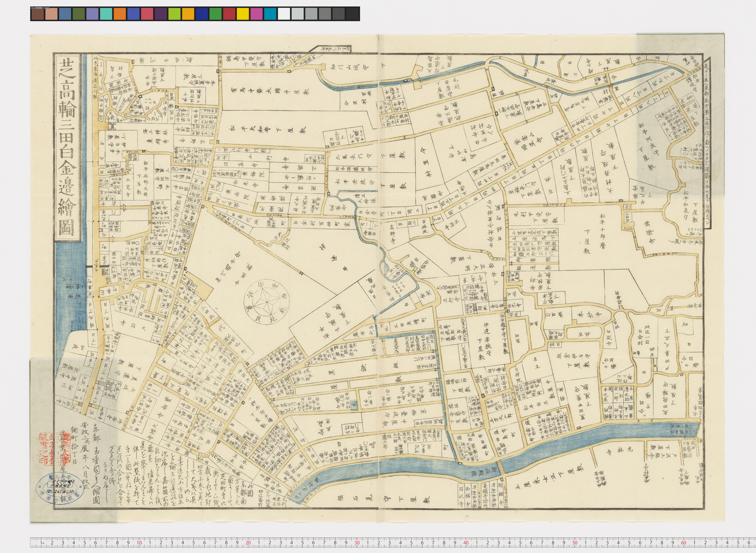Image resolution: width=756 pixels, height=553 pixels.
Task: Click the lime green color patch
Action: coord(174,14)
